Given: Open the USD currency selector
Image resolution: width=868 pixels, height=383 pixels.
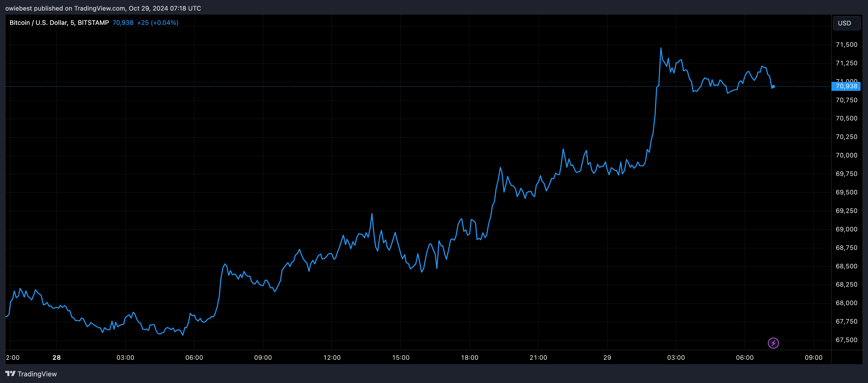Looking at the screenshot, I should click(846, 23).
